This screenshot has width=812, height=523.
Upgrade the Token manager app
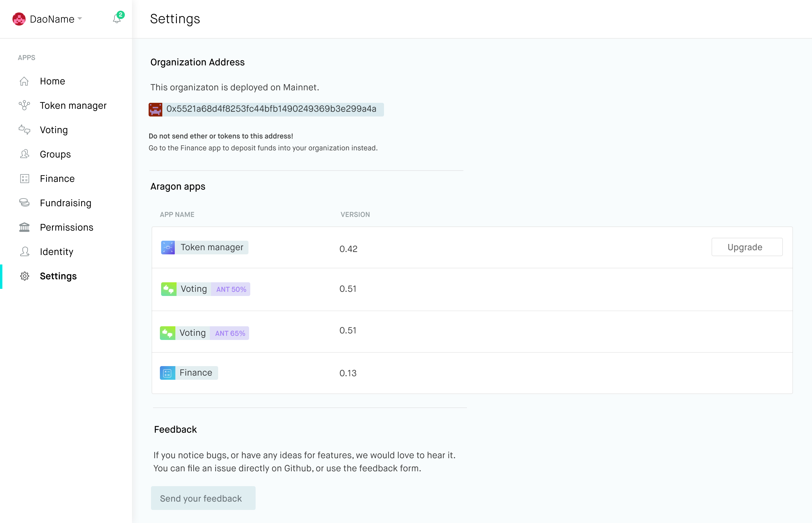coord(747,247)
